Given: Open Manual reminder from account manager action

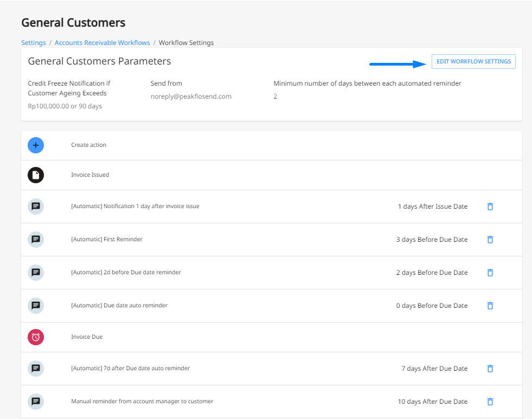Looking at the screenshot, I should [x=142, y=401].
